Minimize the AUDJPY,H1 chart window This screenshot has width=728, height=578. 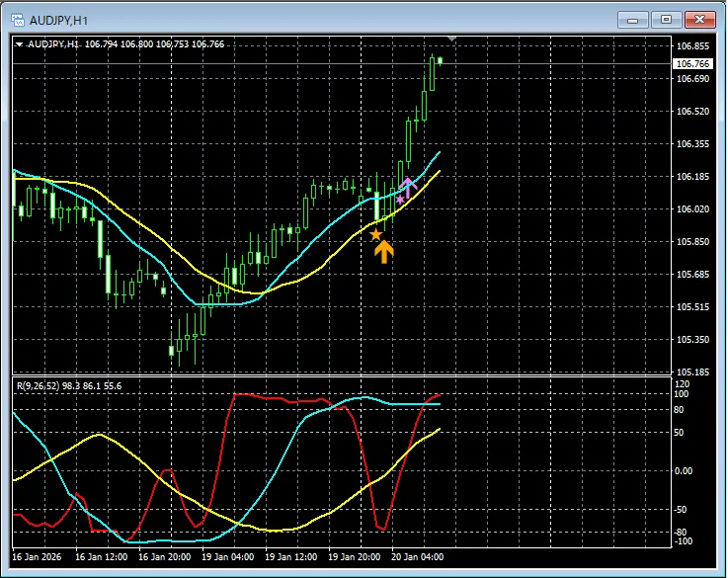635,20
